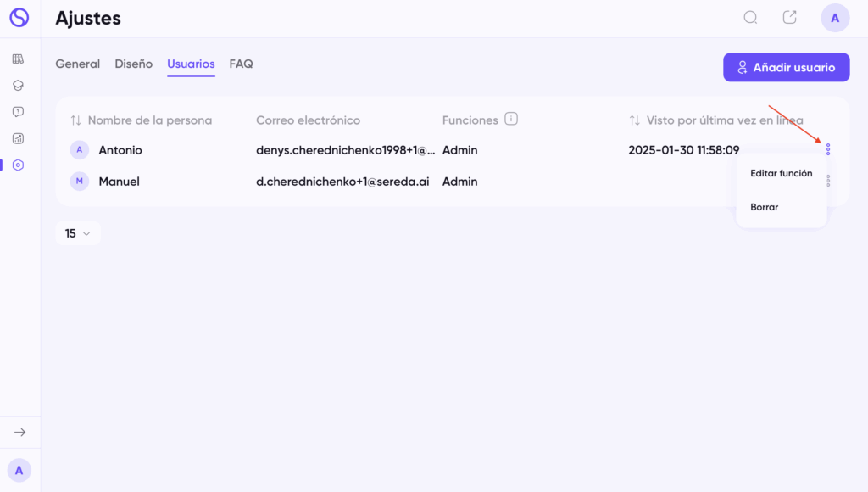The width and height of the screenshot is (868, 492).
Task: Click the external link share icon
Action: 789,18
